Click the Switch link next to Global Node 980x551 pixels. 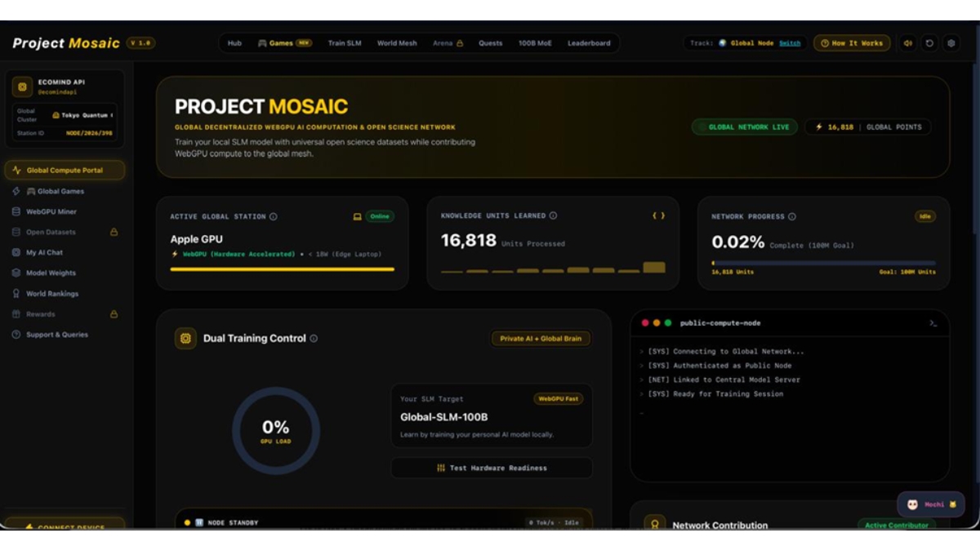pos(790,43)
